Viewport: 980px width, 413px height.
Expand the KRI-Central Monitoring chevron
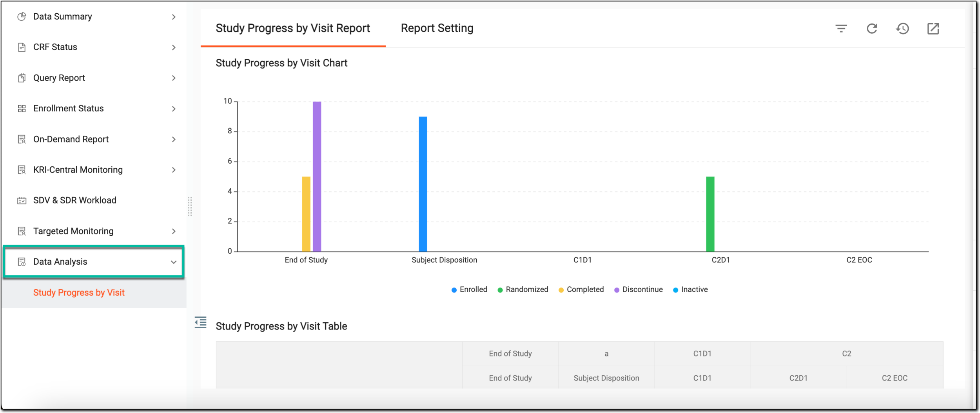[174, 170]
